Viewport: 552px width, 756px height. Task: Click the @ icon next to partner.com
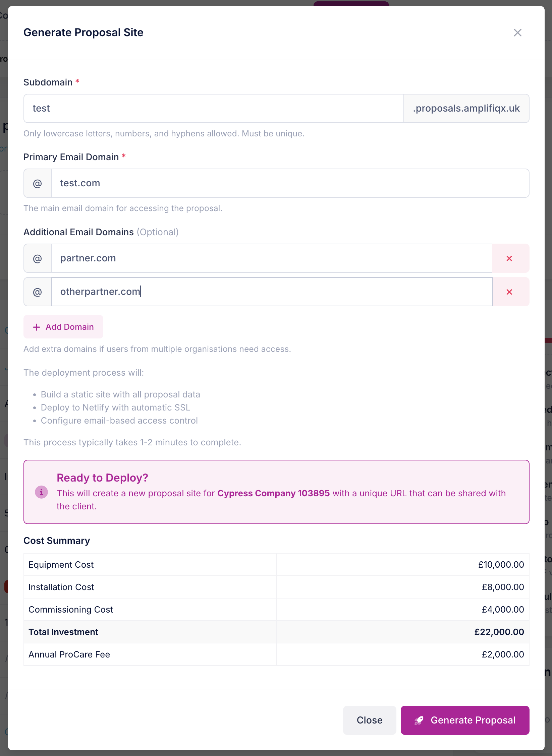tap(37, 258)
